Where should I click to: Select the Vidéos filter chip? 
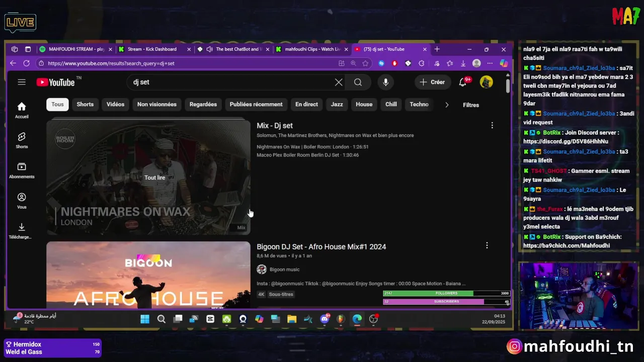(115, 104)
